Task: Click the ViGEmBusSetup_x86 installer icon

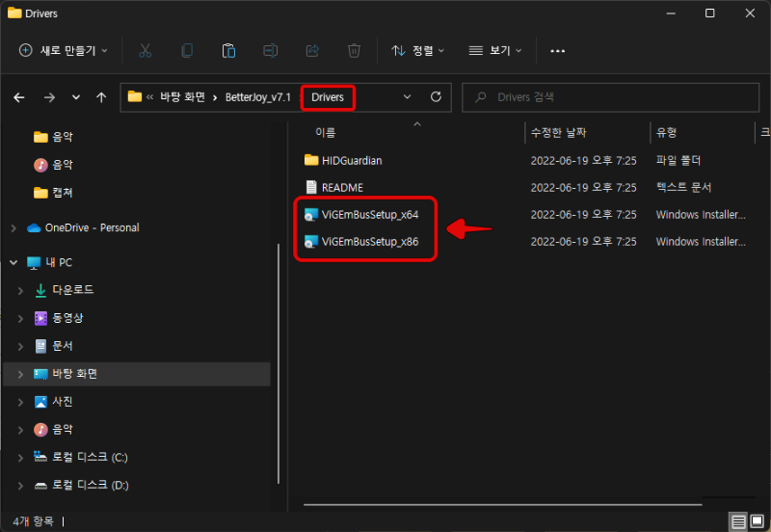Action: (x=311, y=242)
